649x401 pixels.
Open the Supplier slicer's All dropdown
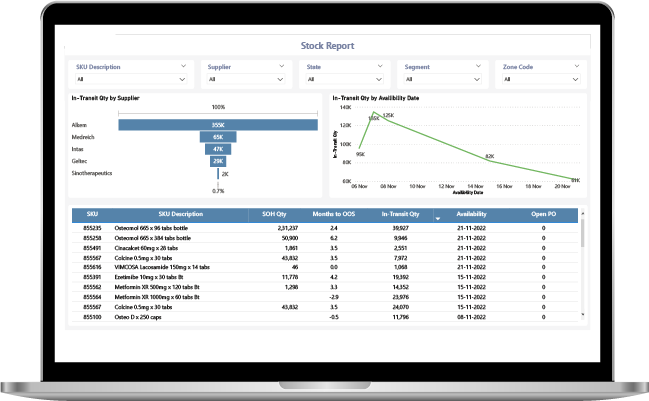point(246,79)
